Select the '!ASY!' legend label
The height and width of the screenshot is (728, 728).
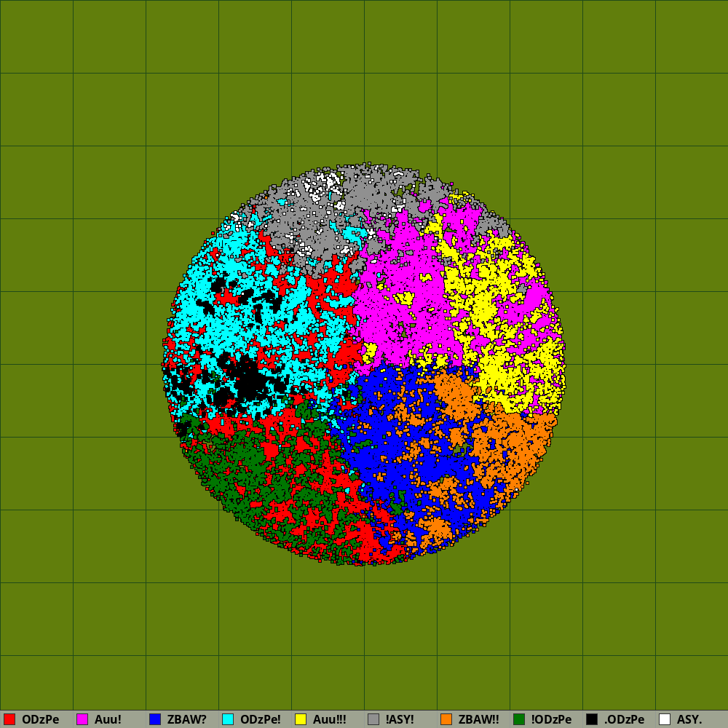(x=400, y=720)
